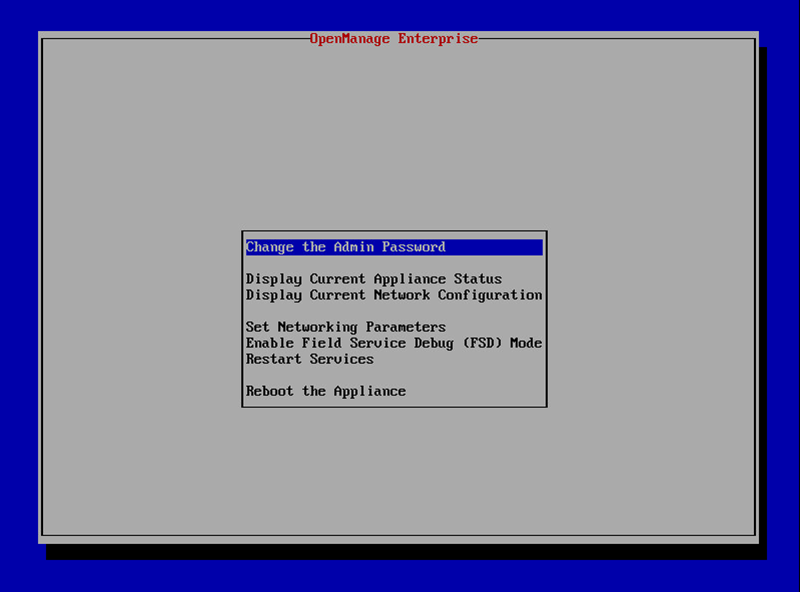Open Display Current Appliance Status

click(x=373, y=279)
